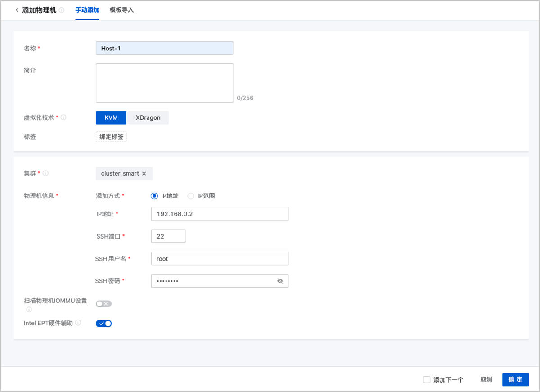Viewport: 540px width, 392px height.
Task: Show SSH password via eye icon
Action: (280, 281)
